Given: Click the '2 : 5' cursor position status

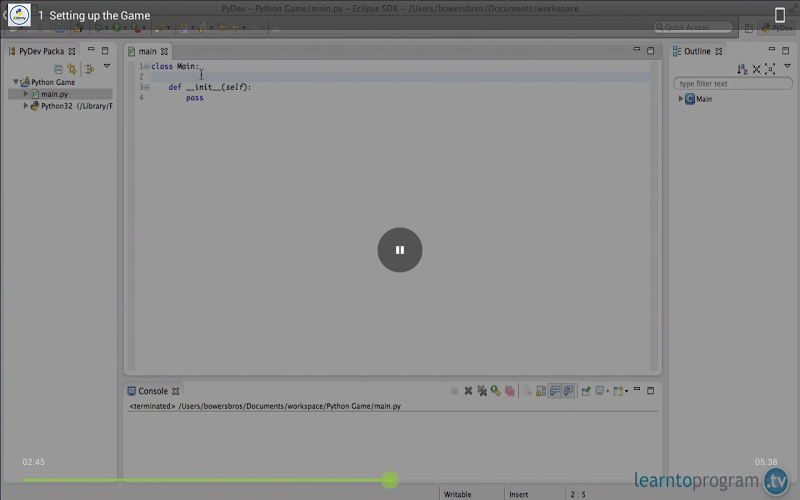Looking at the screenshot, I should [x=578, y=494].
